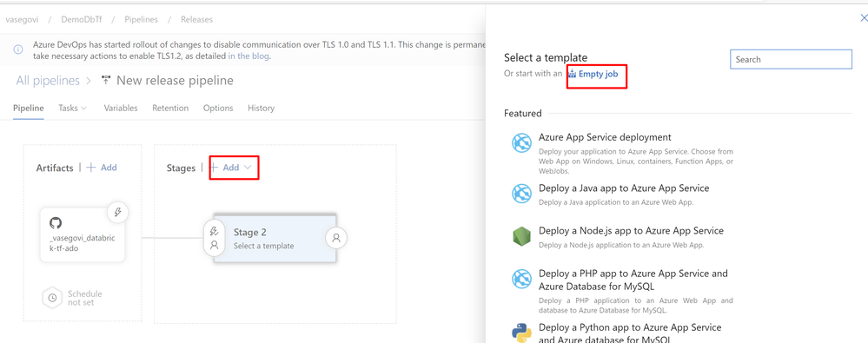Click the continuous deployment trigger lightning icon on artifact
The height and width of the screenshot is (343, 868).
117,211
